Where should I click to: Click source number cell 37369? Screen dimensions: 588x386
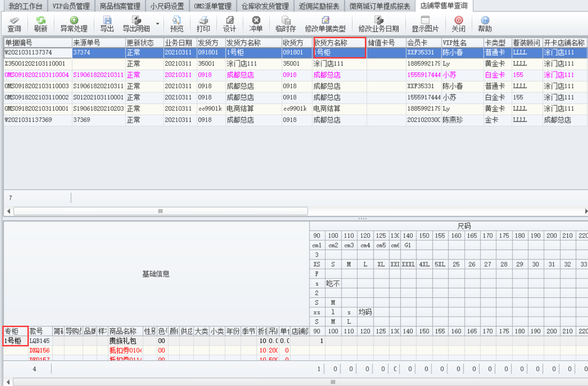click(99, 120)
